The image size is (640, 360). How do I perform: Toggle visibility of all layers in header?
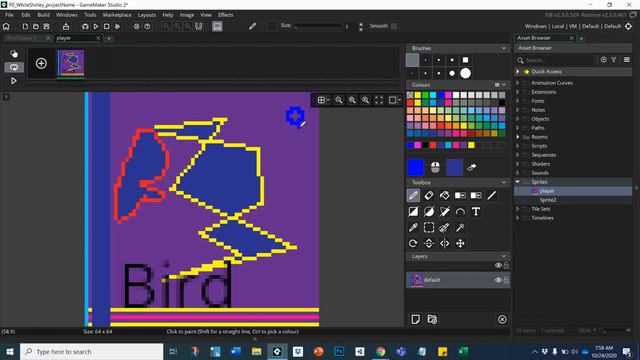click(x=498, y=265)
